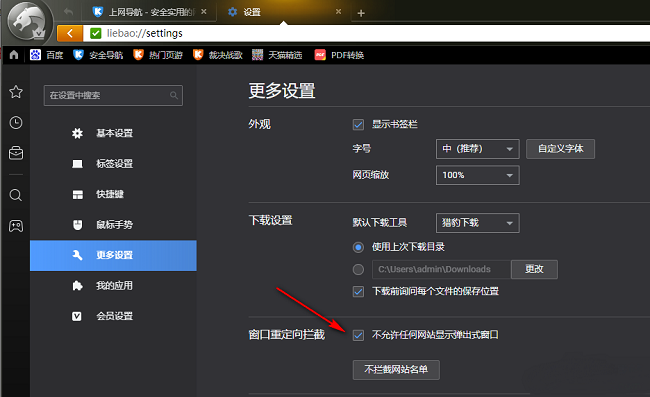Select the 更多设置 menu item
Image resolution: width=650 pixels, height=397 pixels.
tap(113, 255)
